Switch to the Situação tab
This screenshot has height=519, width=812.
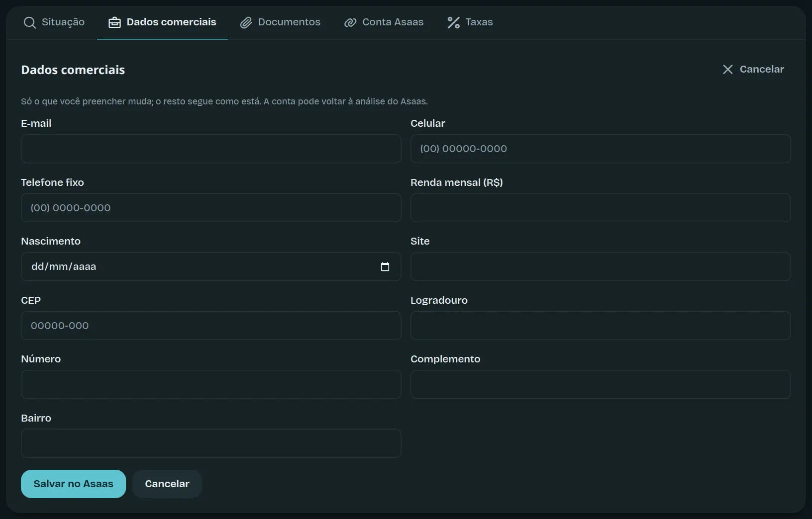54,22
